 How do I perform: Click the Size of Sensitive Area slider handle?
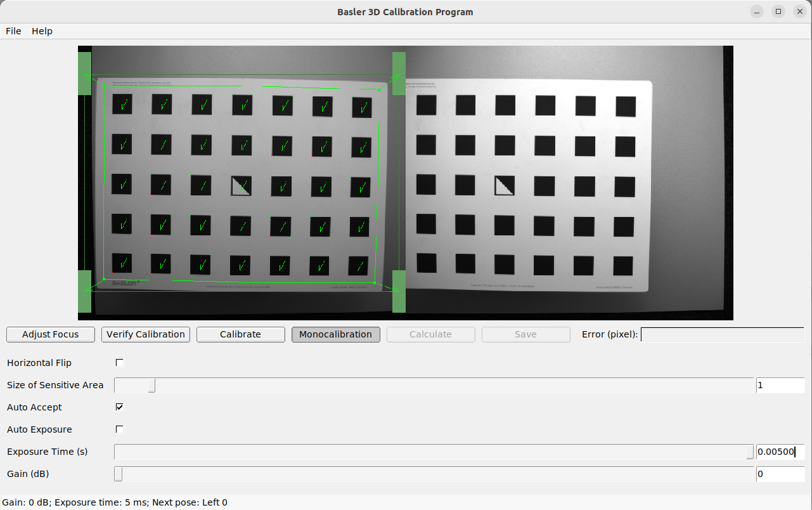coord(151,385)
